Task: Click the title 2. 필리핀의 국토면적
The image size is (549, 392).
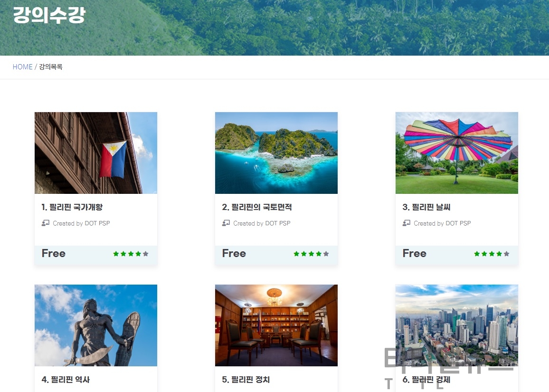Action: point(256,207)
